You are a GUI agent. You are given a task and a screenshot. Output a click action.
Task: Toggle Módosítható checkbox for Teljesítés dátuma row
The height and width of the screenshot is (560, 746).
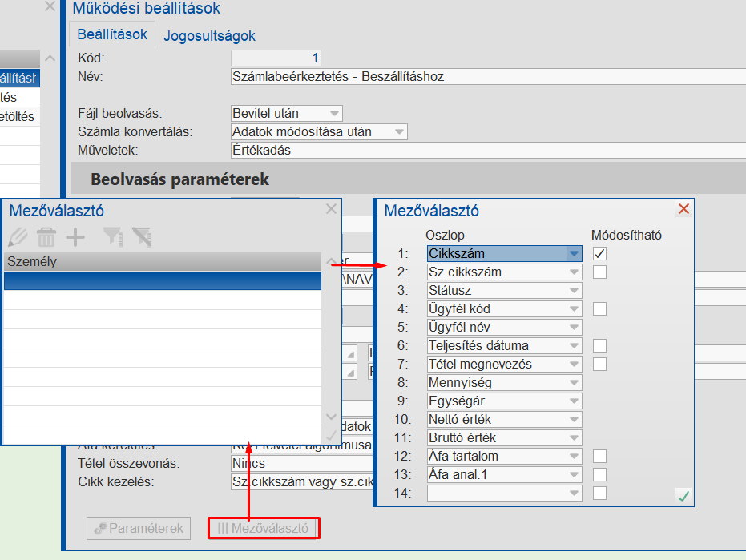click(x=599, y=346)
